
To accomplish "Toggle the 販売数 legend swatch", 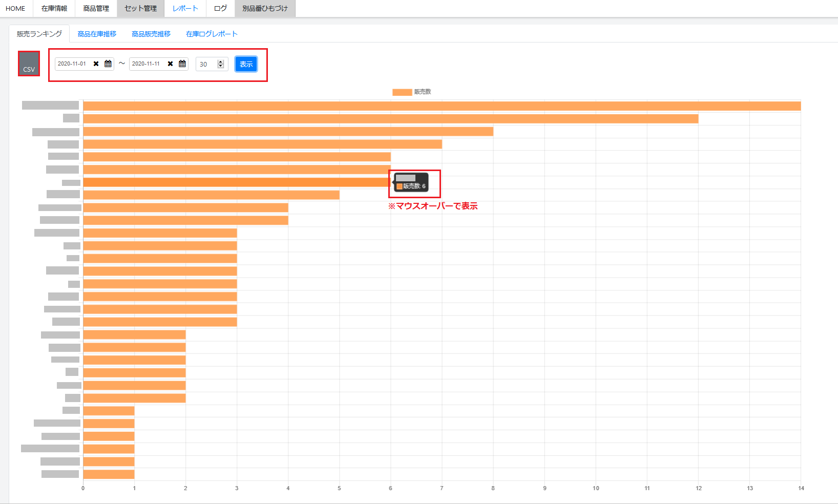I will pyautogui.click(x=402, y=92).
